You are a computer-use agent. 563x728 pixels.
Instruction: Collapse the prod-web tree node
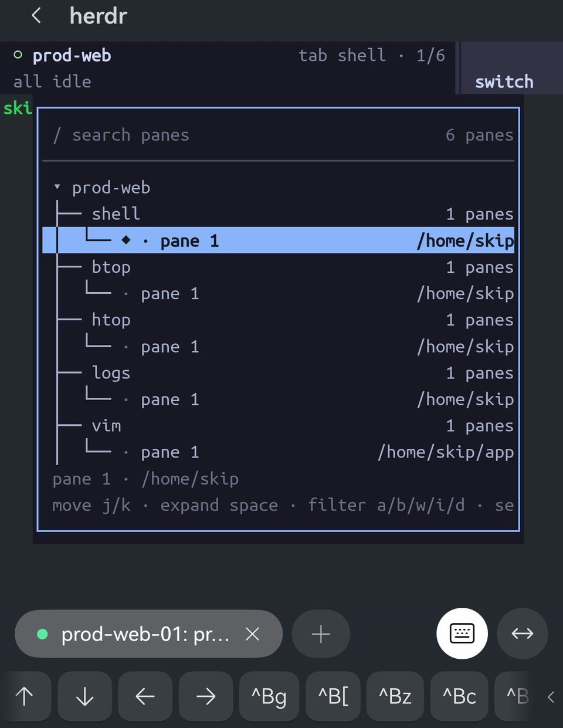[x=57, y=187]
